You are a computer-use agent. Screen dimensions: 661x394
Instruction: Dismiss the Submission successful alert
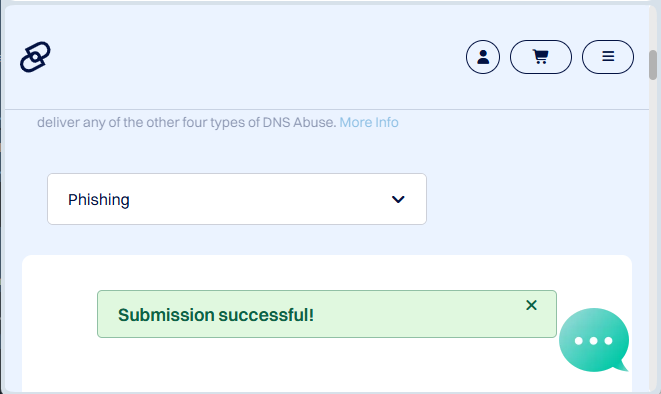[x=531, y=305]
